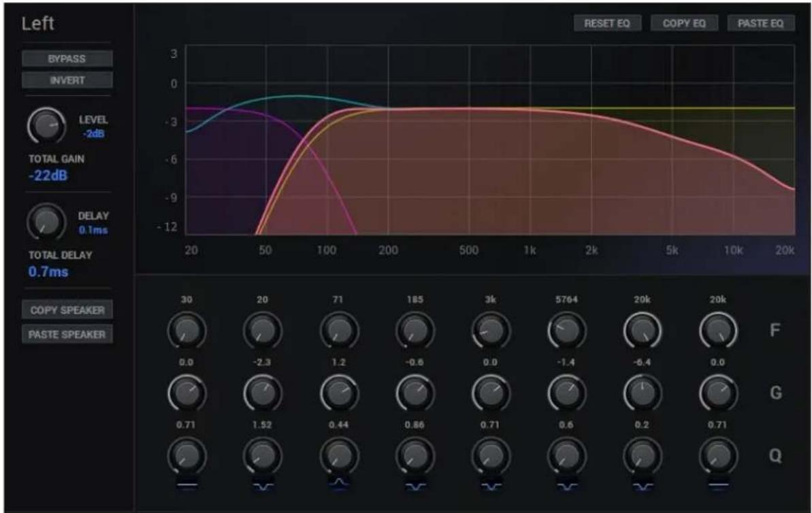Click the LEVEL knob
Image resolution: width=812 pixels, height=513 pixels.
(46, 126)
